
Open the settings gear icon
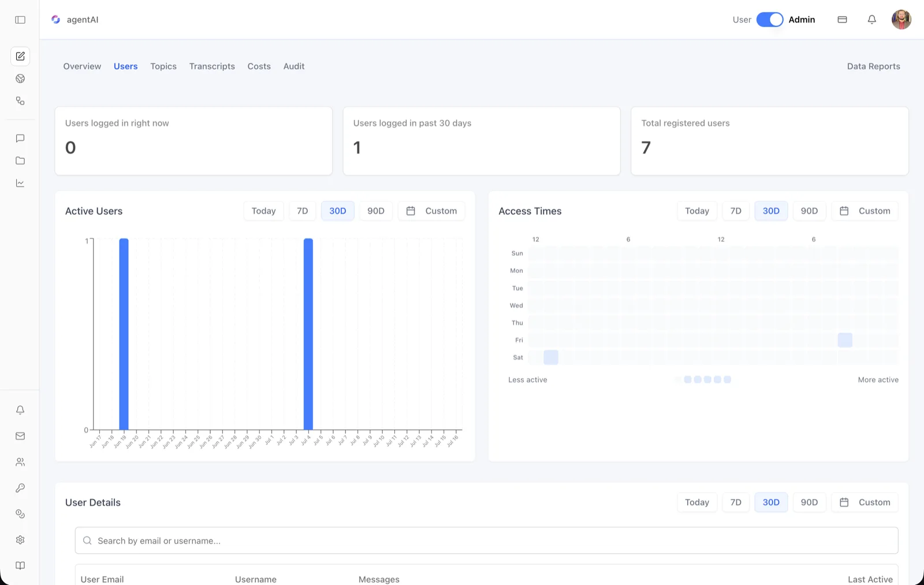pos(20,540)
